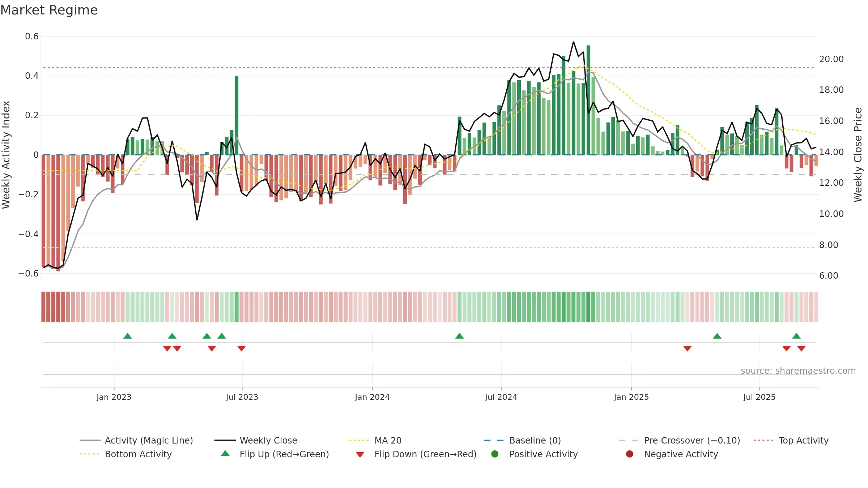
Task: Click the Jan 2025 x-axis label
Action: coord(631,397)
